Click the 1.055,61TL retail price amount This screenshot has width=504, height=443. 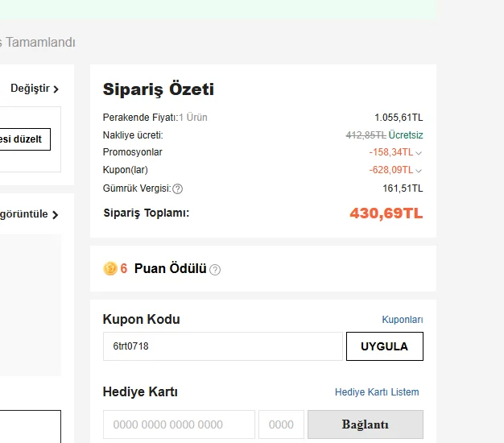[398, 118]
